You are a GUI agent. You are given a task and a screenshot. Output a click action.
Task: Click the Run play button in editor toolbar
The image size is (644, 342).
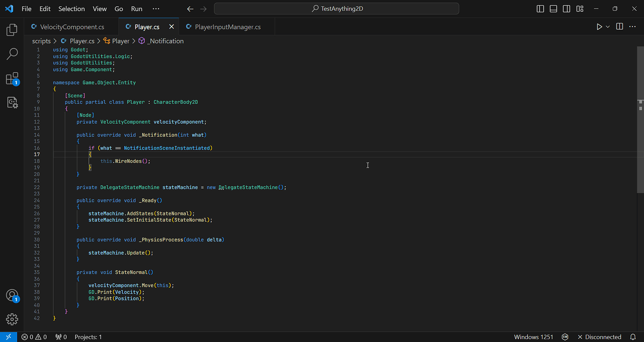[599, 27]
